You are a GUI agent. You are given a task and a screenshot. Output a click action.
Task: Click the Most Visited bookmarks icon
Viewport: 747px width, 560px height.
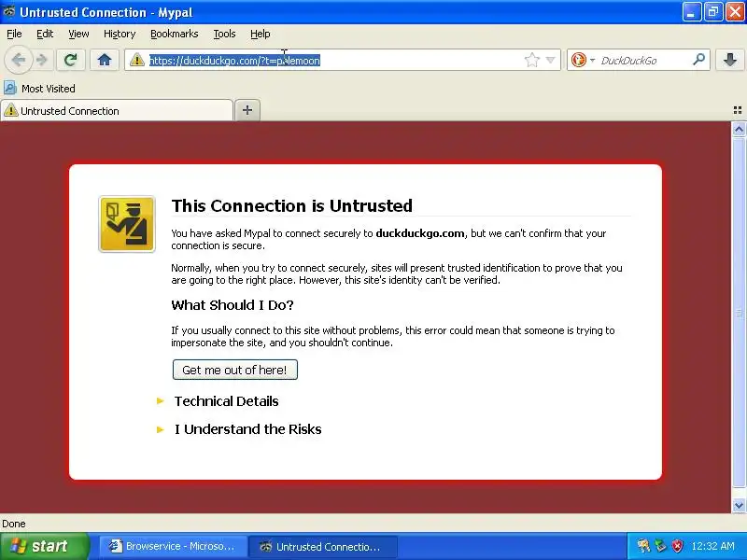[x=10, y=88]
